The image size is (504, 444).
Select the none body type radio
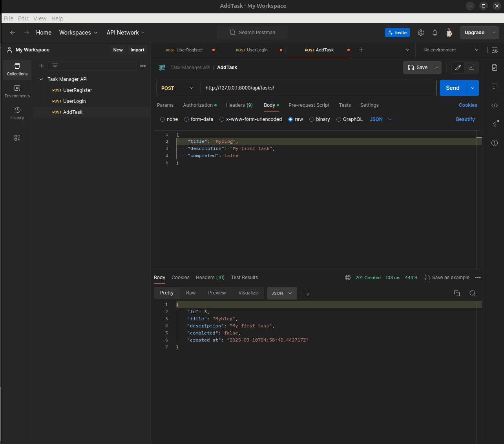tap(163, 119)
